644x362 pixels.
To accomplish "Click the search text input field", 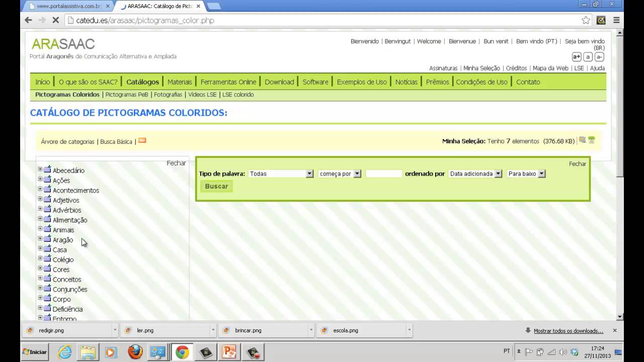I will click(384, 173).
